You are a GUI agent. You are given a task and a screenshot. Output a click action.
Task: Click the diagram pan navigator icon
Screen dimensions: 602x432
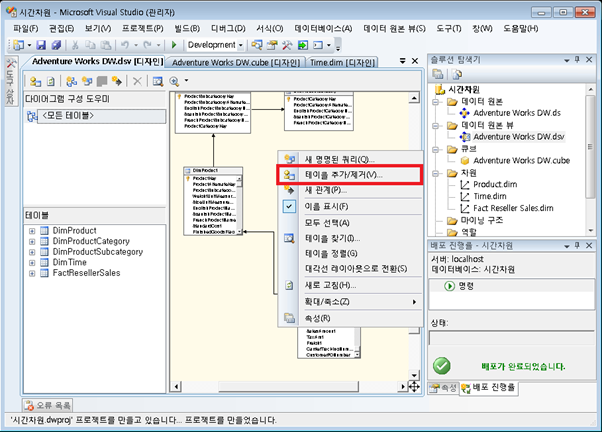(x=414, y=386)
